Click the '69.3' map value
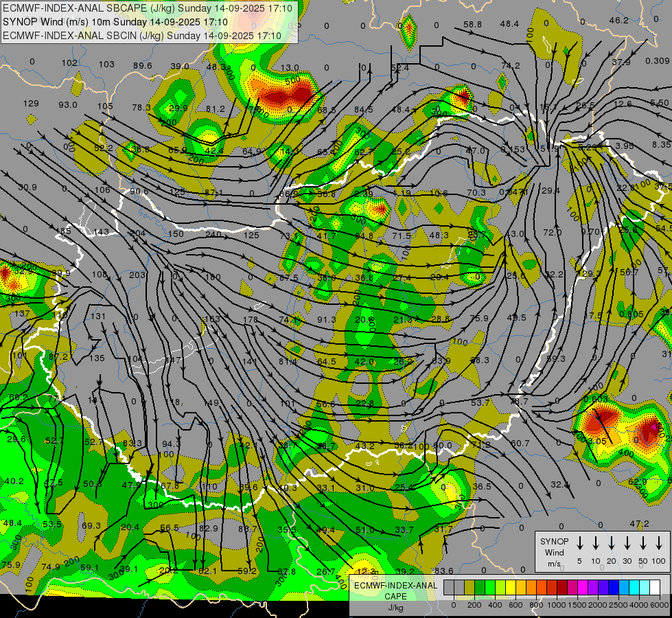 (91, 525)
